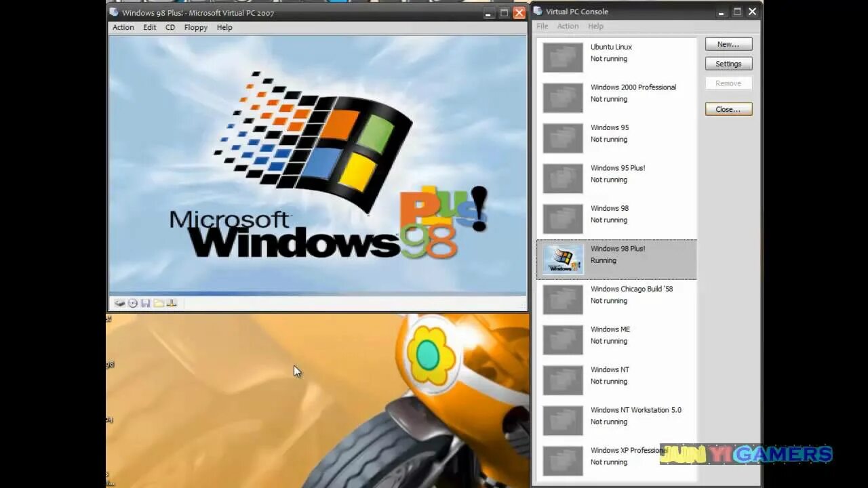Select the Windows NT machine thumbnail
The image size is (868, 488).
pyautogui.click(x=563, y=380)
